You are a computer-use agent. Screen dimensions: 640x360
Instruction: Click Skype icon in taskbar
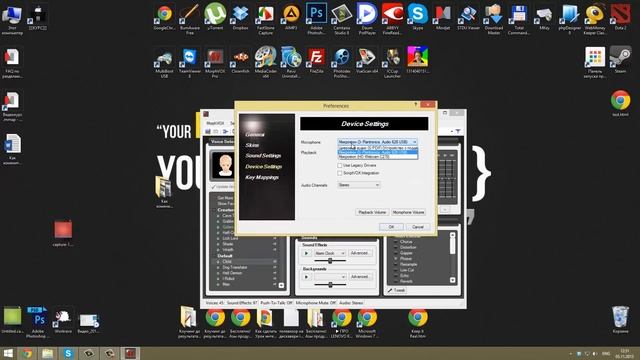tap(68, 353)
